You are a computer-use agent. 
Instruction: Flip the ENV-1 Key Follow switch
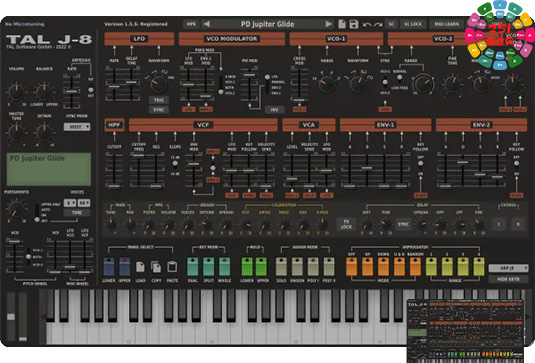(x=420, y=166)
